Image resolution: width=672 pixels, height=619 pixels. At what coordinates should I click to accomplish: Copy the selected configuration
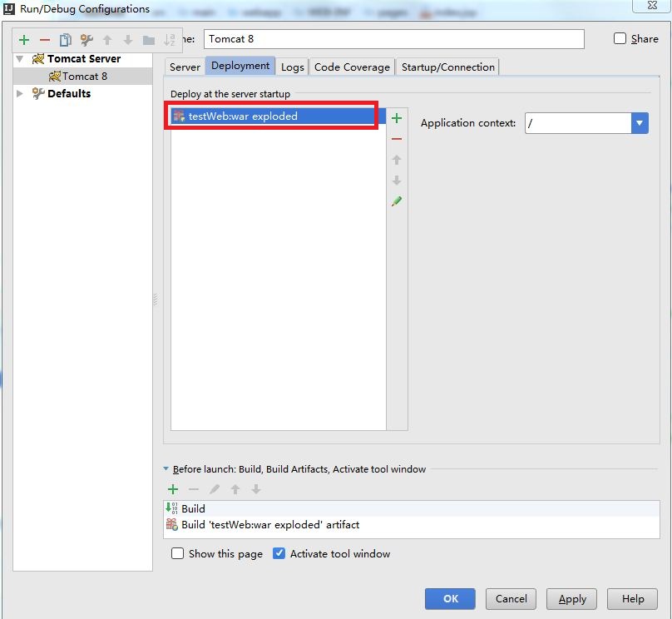(65, 40)
